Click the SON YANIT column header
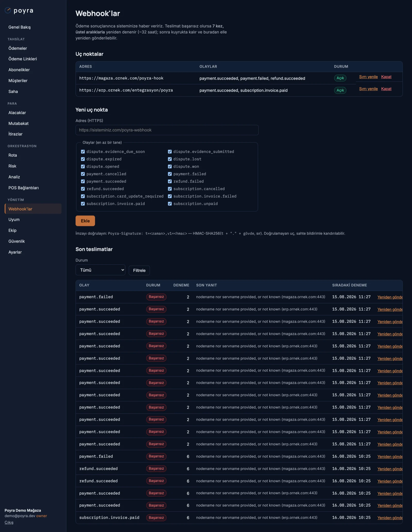 [207, 285]
